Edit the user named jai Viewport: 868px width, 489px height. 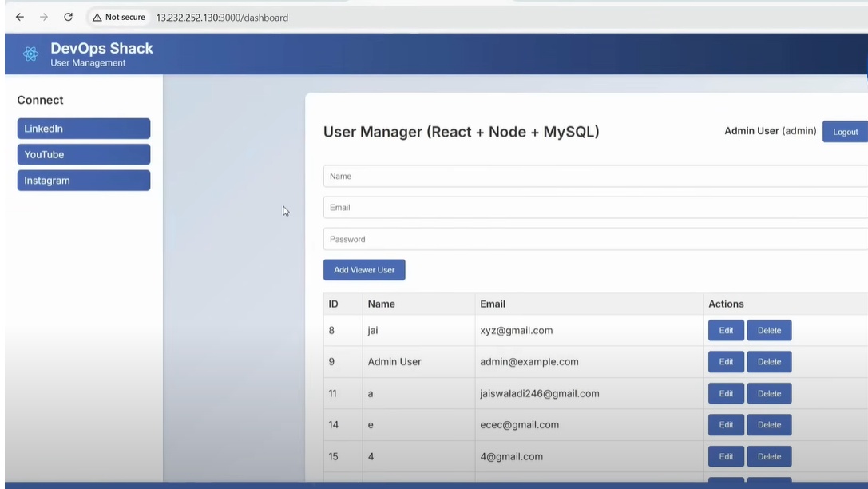tap(726, 330)
